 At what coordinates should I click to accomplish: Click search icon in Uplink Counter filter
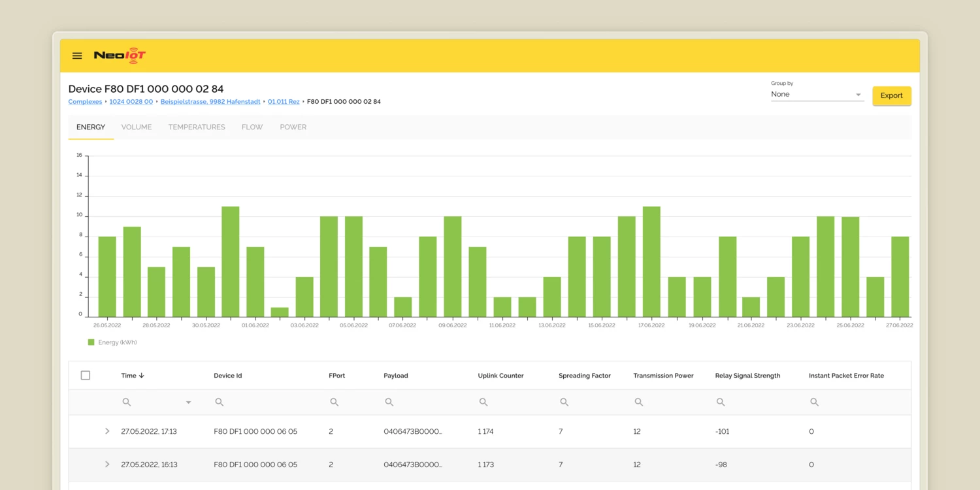coord(483,402)
